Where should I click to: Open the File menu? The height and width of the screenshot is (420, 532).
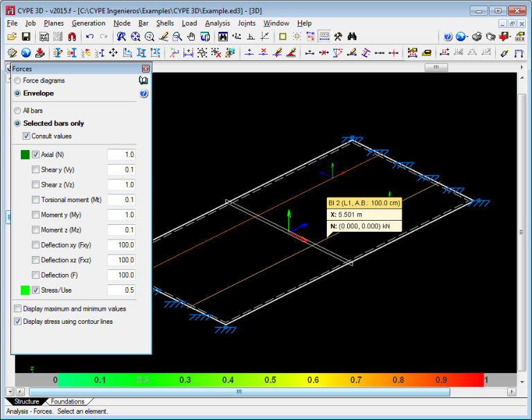click(12, 23)
